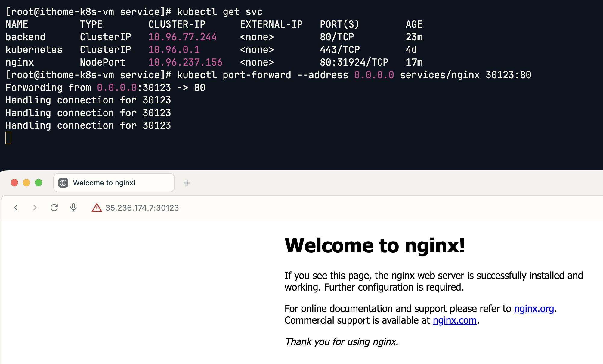Click kubernetes cluster IP 10.96.0.1
The image size is (603, 364).
174,50
